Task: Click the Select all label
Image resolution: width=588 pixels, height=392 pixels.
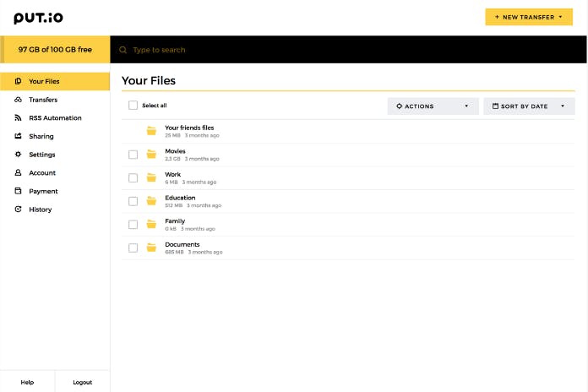Action: (155, 106)
